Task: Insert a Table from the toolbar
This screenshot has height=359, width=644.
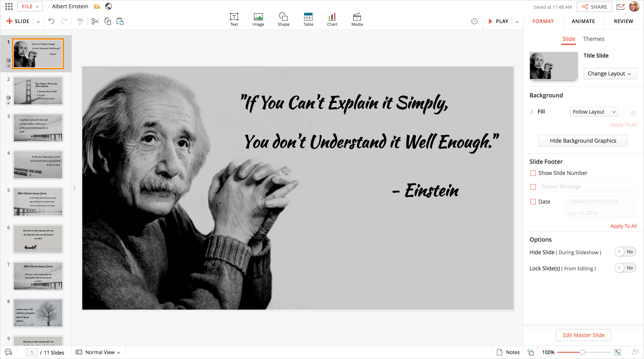Action: tap(308, 19)
